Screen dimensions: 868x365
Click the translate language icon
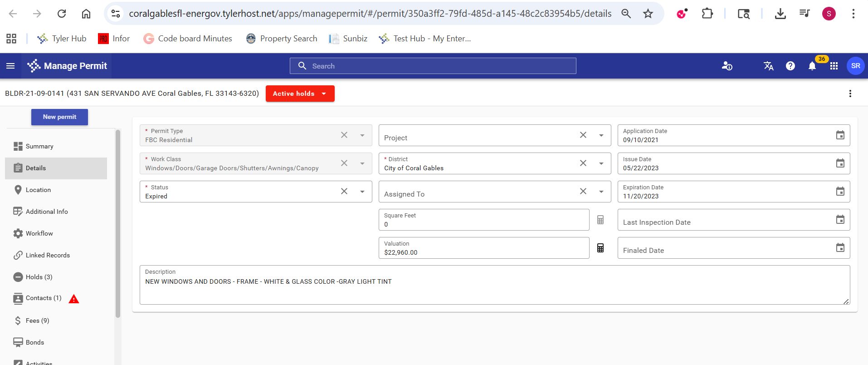[x=768, y=66]
